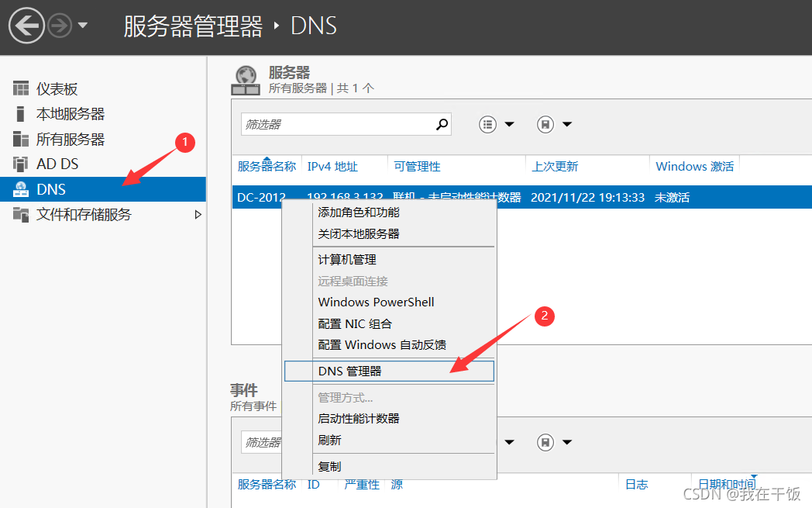Click the save query icon in servers toolbar
Image resolution: width=812 pixels, height=508 pixels.
(x=545, y=124)
